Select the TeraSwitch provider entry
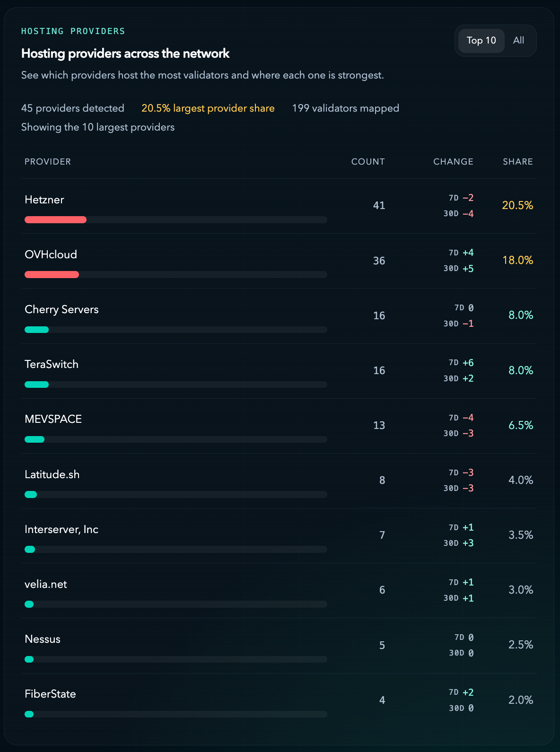 52,364
